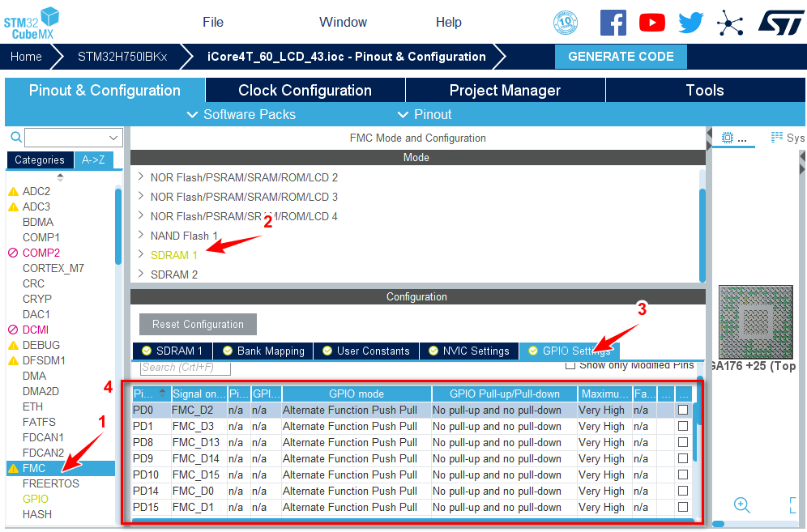The image size is (807, 532).
Task: Click the ST logo icon
Action: tap(781, 23)
